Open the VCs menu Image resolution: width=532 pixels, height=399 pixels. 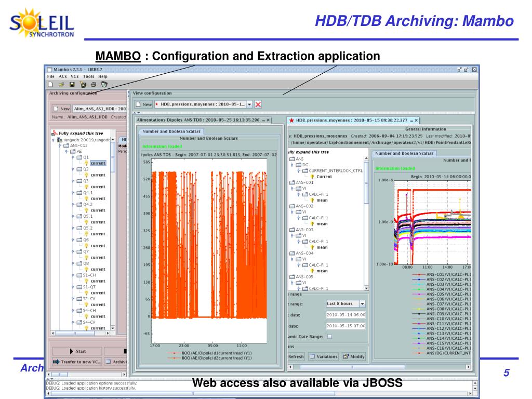(75, 77)
